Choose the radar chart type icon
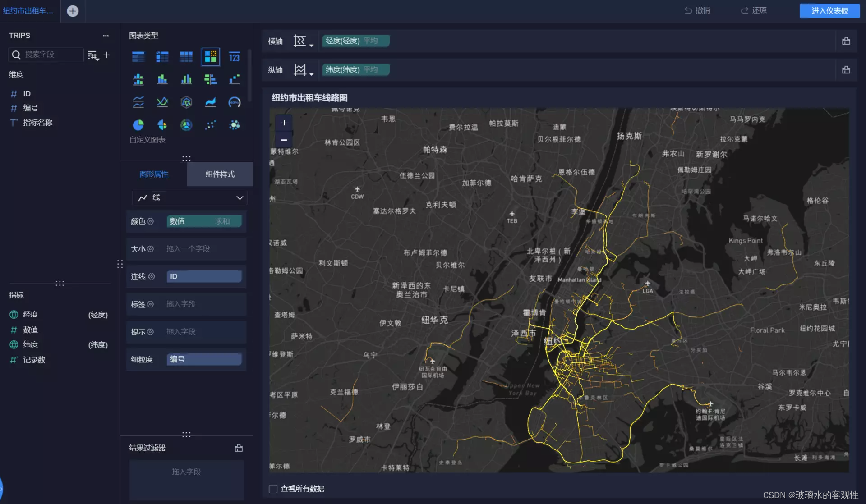Screen dimensions: 866x504 (186, 102)
